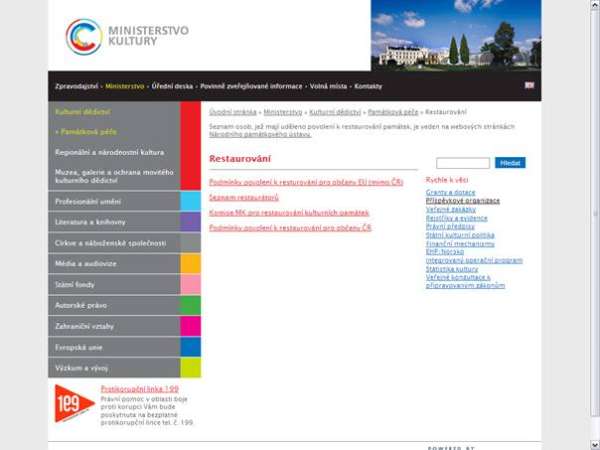The height and width of the screenshot is (450, 600).
Task: Open Muzea, galerie a ochrana movitého kulturního dědictví
Action: click(114, 176)
